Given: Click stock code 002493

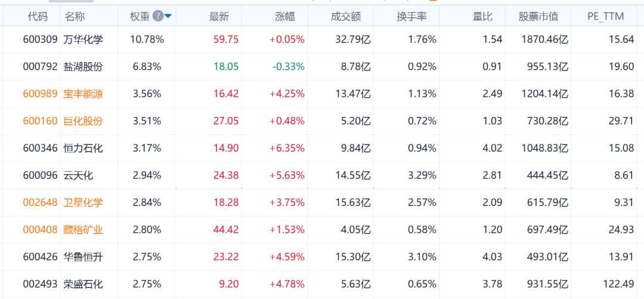Looking at the screenshot, I should tap(41, 284).
